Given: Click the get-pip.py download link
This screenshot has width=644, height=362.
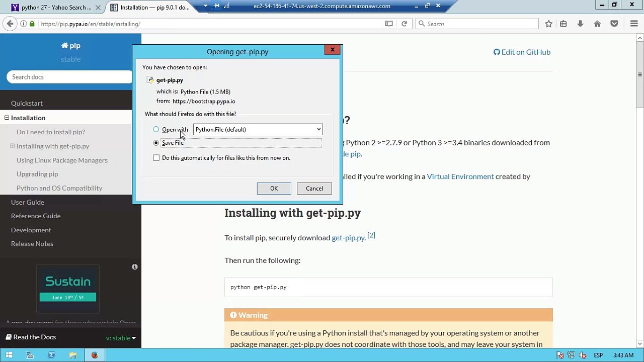Looking at the screenshot, I should (x=348, y=238).
